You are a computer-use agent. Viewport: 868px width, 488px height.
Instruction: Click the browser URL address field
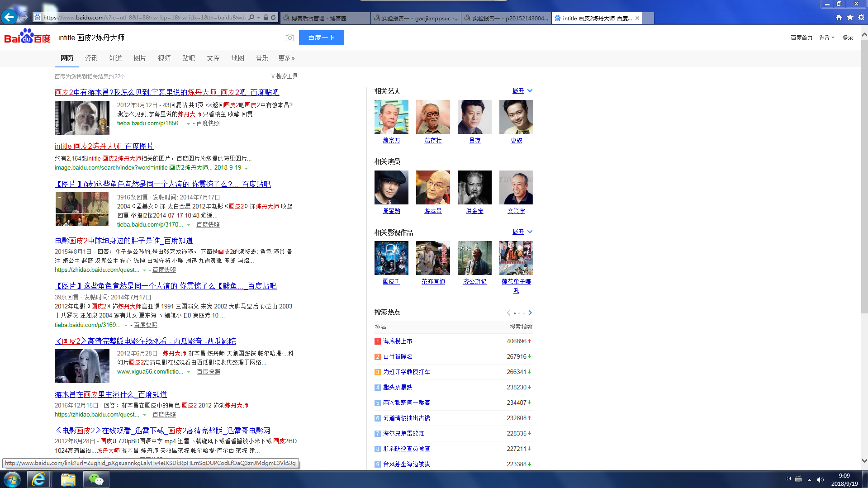145,18
